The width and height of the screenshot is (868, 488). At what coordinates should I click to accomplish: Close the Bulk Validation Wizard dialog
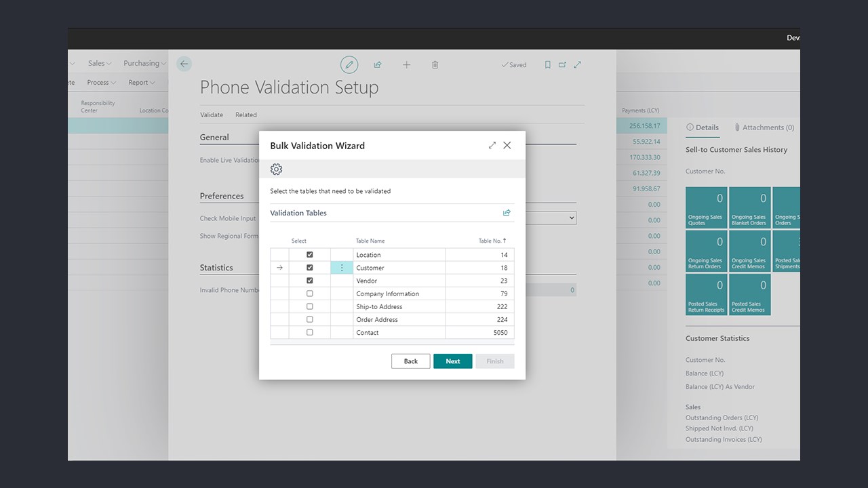click(507, 145)
